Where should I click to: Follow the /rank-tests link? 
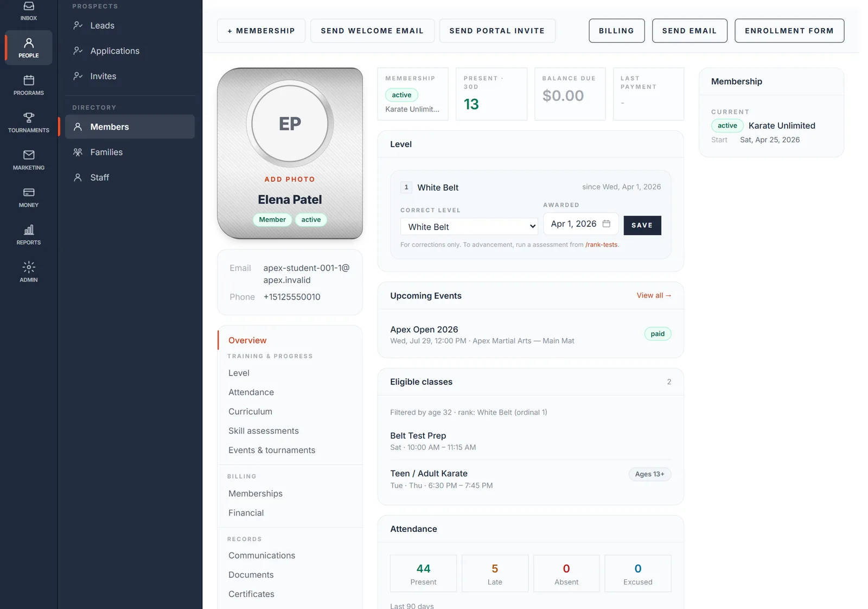(x=601, y=245)
